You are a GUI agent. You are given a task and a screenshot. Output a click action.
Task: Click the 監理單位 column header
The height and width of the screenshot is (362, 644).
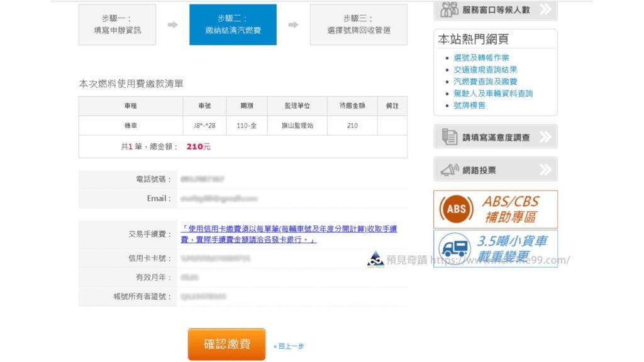(297, 106)
